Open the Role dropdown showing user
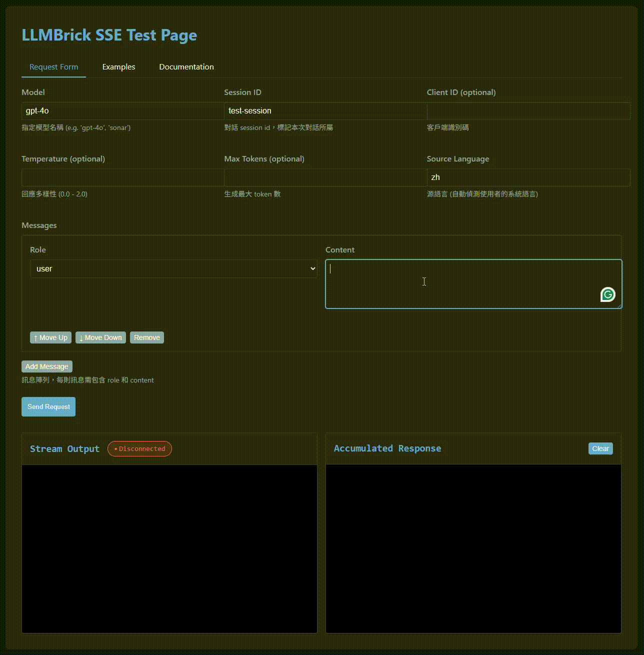 click(173, 268)
